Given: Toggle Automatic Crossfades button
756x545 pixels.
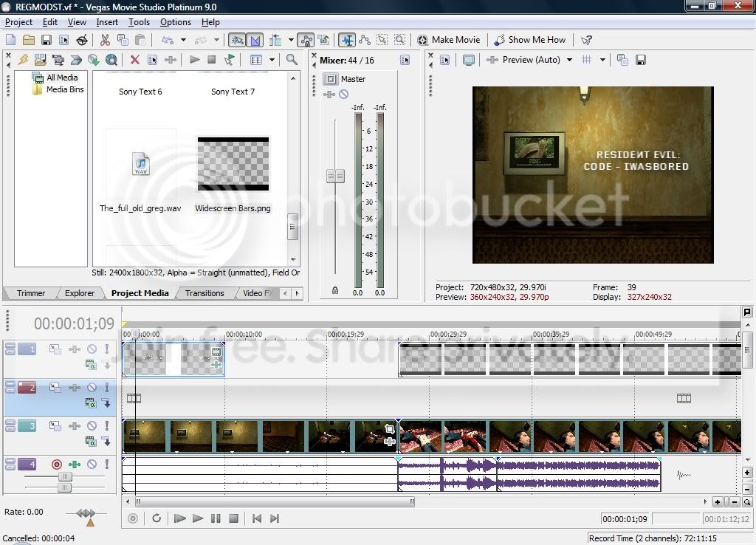Looking at the screenshot, I should click(255, 40).
